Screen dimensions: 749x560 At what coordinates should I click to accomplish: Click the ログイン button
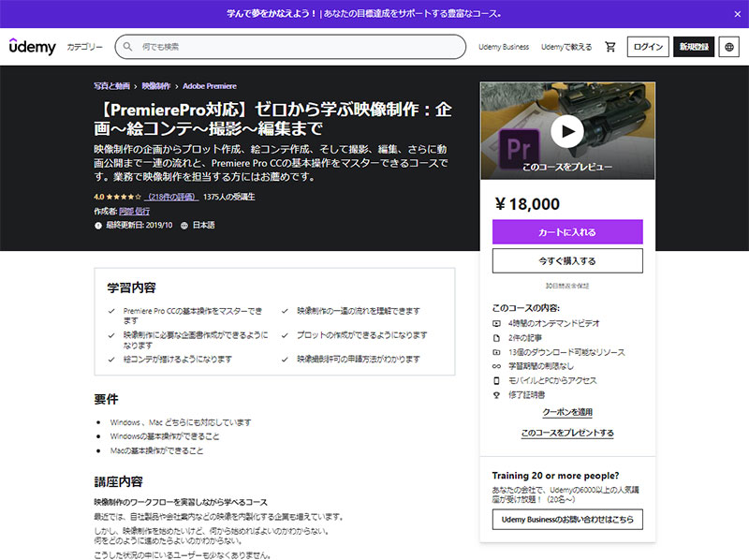coord(648,47)
